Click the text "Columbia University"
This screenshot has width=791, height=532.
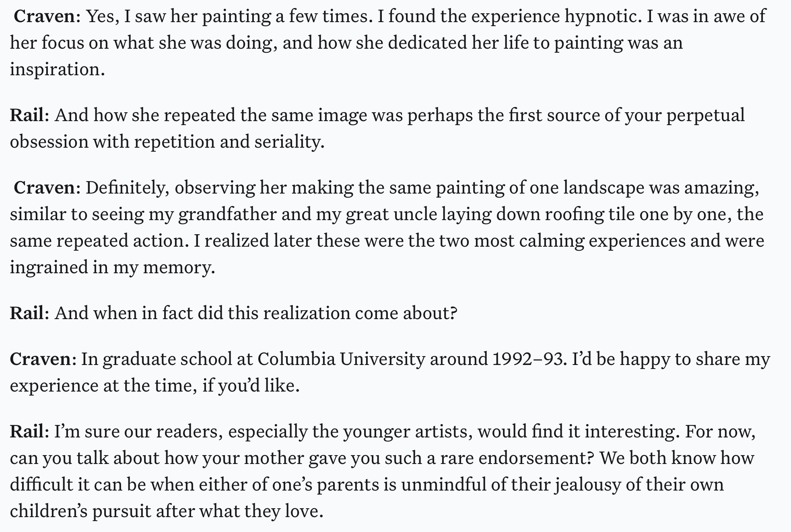pos(341,359)
